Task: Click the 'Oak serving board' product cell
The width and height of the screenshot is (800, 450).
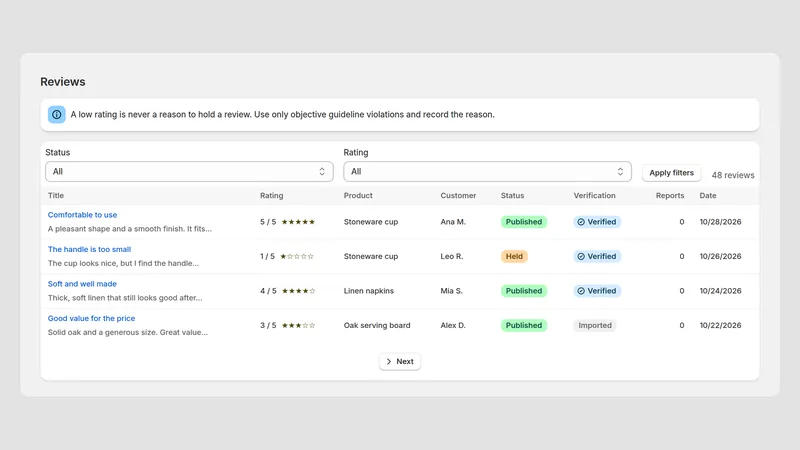Action: tap(377, 325)
